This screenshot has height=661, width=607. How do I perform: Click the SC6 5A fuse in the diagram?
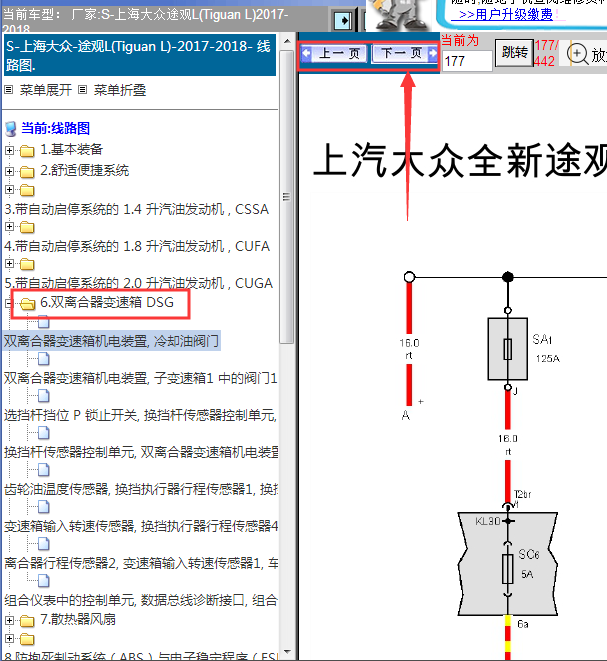click(508, 569)
